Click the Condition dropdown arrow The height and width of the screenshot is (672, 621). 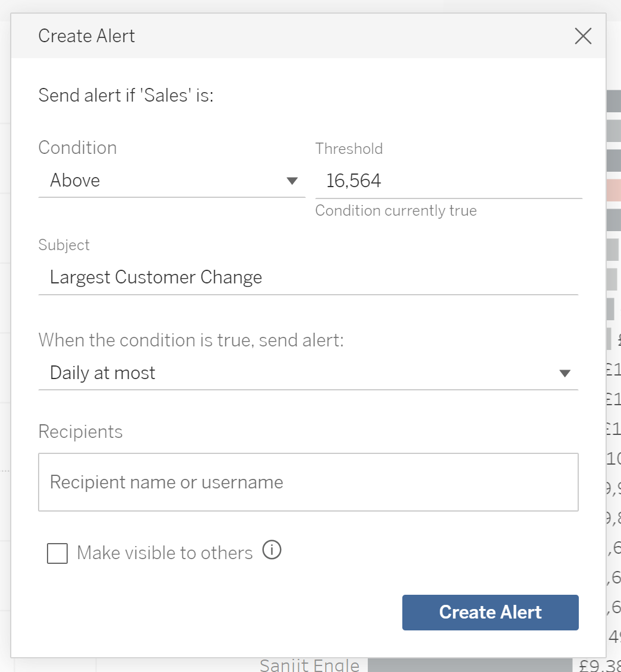click(x=292, y=181)
